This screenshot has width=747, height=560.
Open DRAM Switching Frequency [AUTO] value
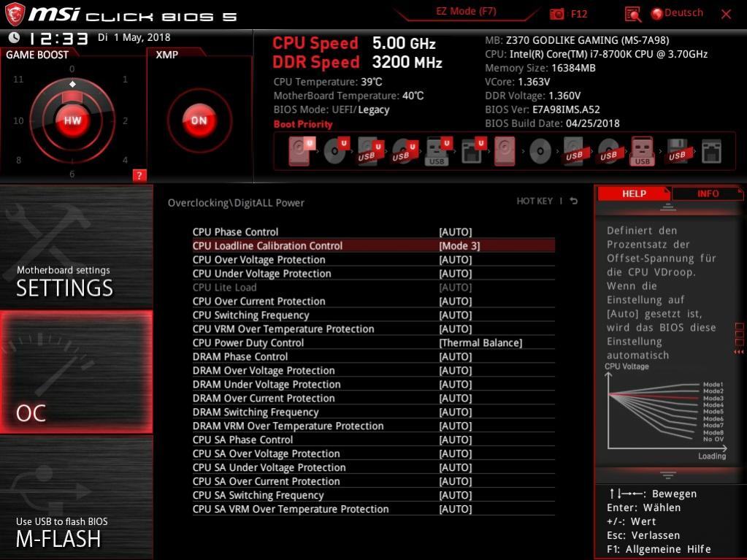456,412
